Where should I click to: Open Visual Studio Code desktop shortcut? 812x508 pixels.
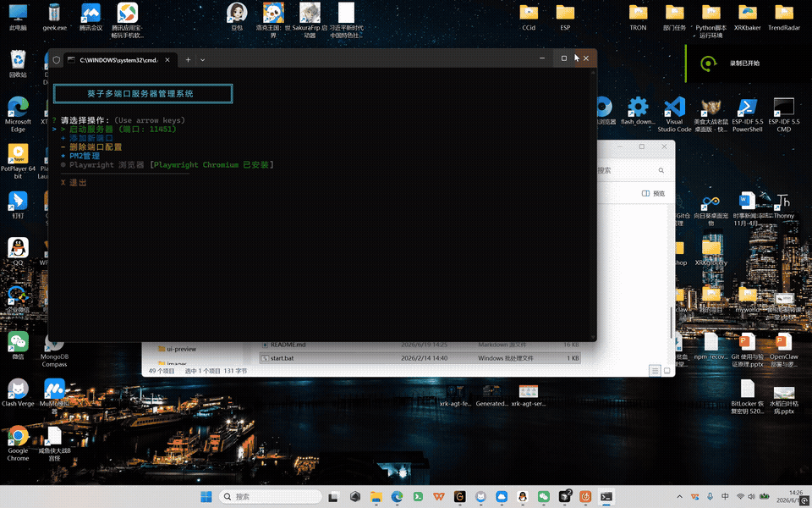point(674,114)
